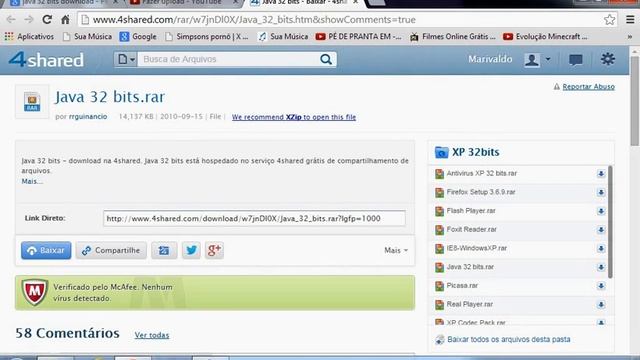
Task: Reload the page with refresh icon
Action: (x=47, y=19)
